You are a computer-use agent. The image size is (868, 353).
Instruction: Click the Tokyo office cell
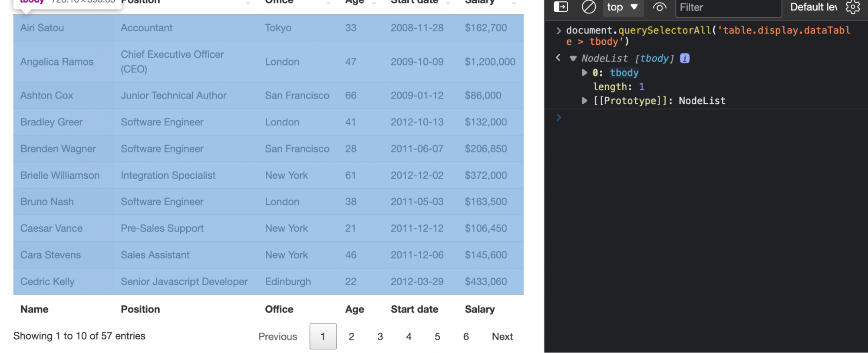298,28
